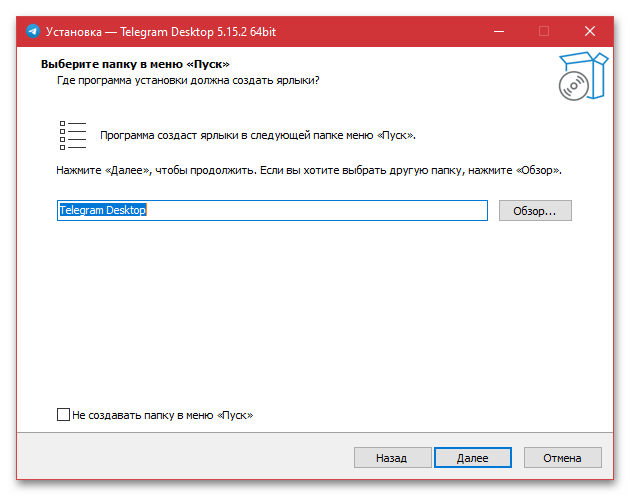Click the title 'Установка — Telegram Desktop 5.15.2 64bit'

(161, 32)
